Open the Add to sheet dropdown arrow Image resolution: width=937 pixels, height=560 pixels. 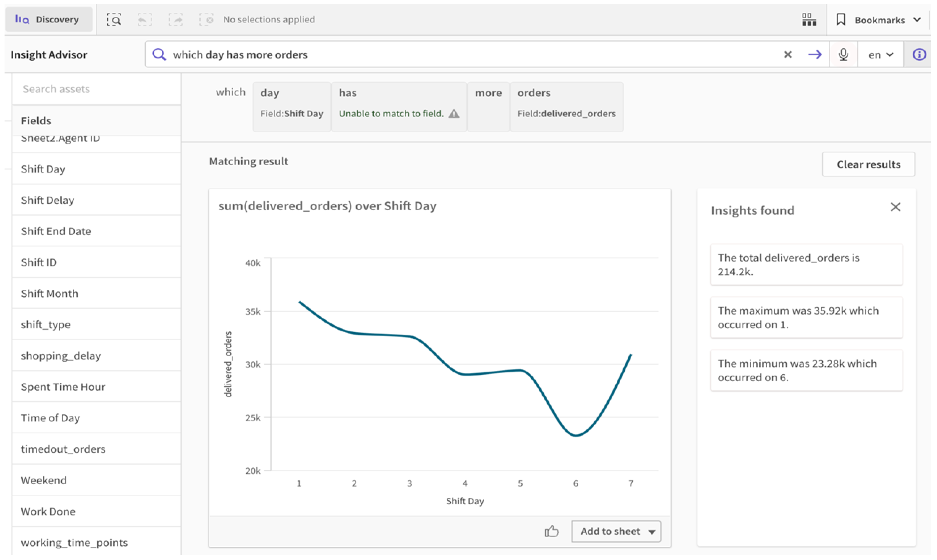(x=652, y=532)
